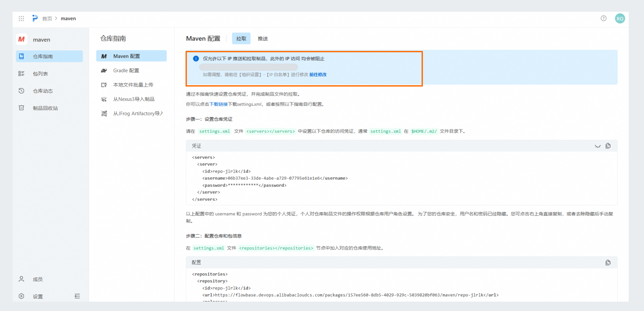Click the local file upload icon
Viewport: 644px width, 311px height.
[x=104, y=85]
